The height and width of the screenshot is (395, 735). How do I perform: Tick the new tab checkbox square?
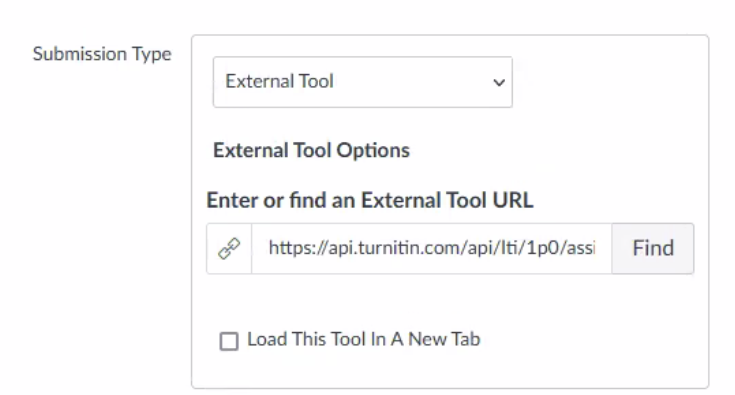click(x=229, y=341)
